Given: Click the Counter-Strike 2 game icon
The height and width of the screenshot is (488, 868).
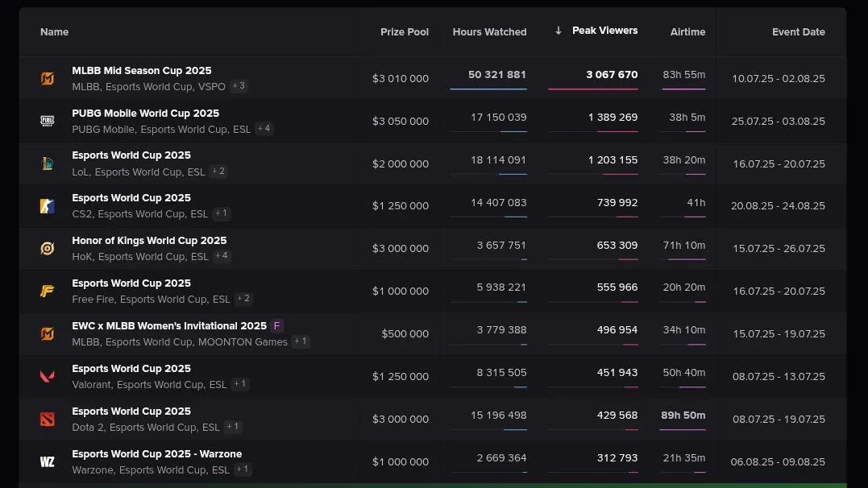Looking at the screenshot, I should [x=48, y=206].
